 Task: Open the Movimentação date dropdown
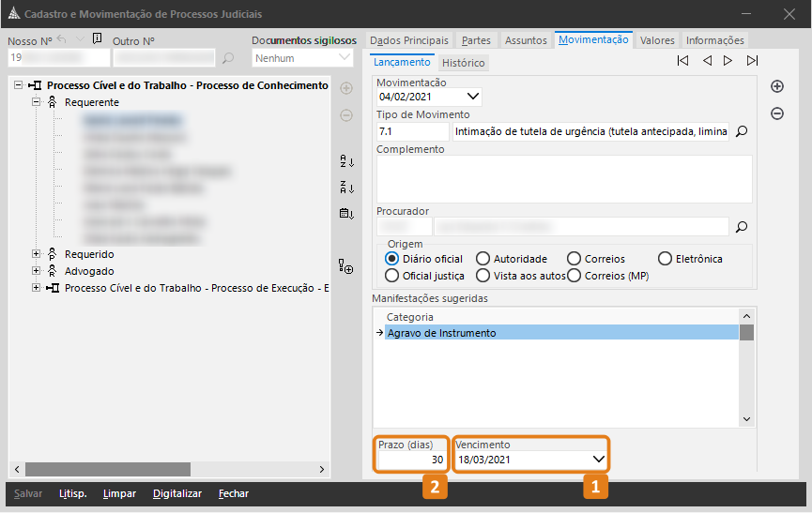tap(473, 96)
